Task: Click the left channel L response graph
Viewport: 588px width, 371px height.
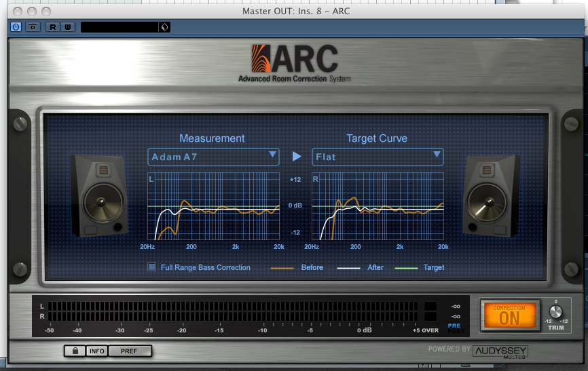Action: 213,206
